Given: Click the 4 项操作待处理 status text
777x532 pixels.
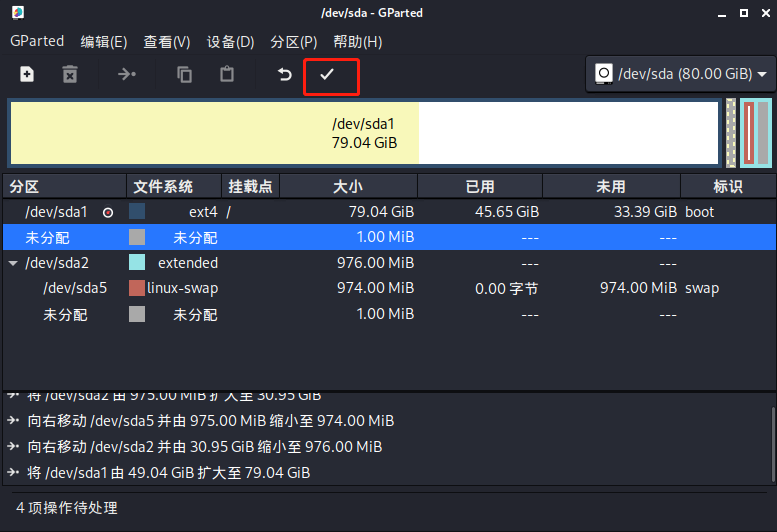Looking at the screenshot, I should point(67,508).
